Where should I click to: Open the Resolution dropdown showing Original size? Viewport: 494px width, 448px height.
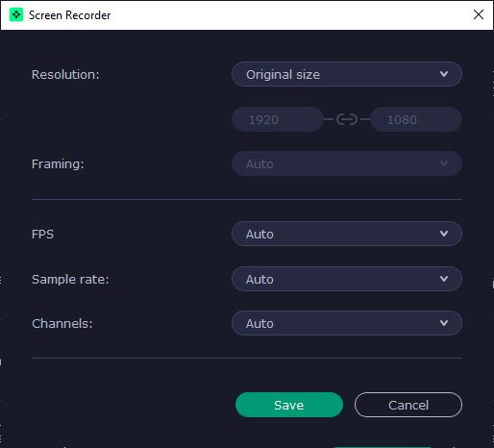[x=347, y=74]
